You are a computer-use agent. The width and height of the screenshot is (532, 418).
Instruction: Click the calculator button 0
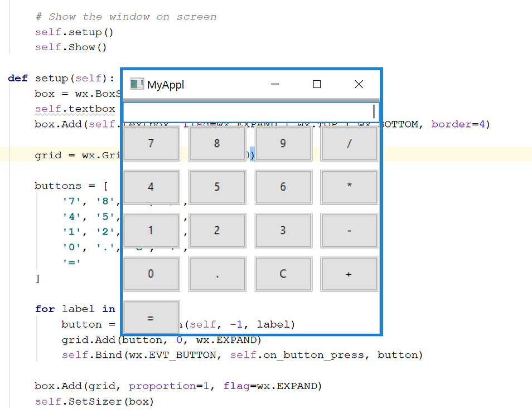click(151, 274)
